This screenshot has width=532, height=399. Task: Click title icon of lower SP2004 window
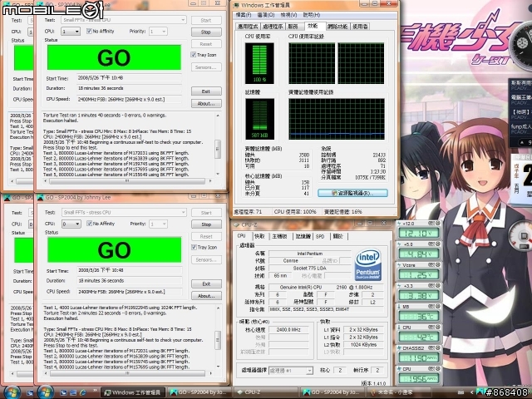point(40,198)
